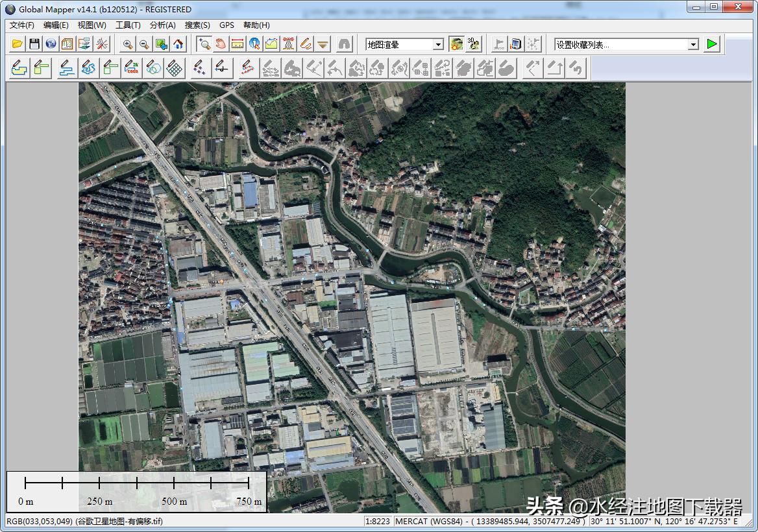Click the greyed flag GPS waypoint icon
This screenshot has width=758, height=532.
[x=499, y=45]
